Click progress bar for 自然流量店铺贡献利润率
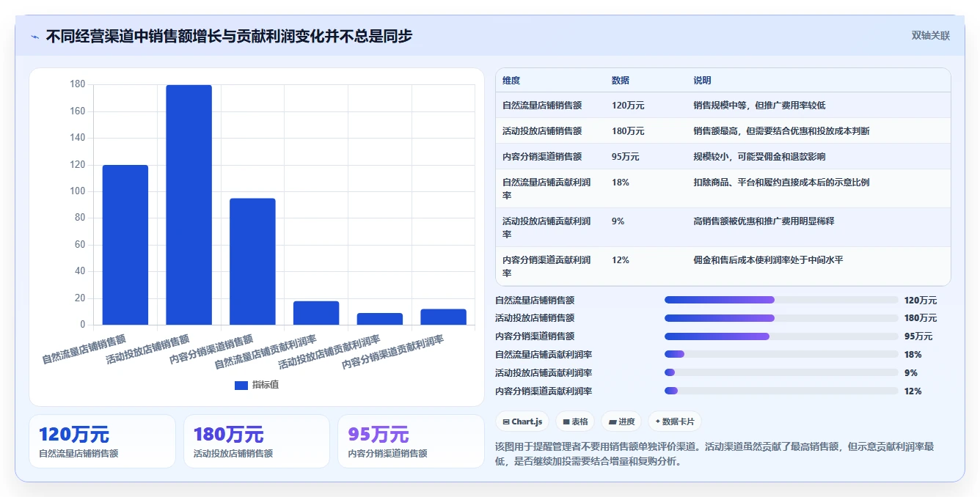This screenshot has width=980, height=497. tap(781, 354)
